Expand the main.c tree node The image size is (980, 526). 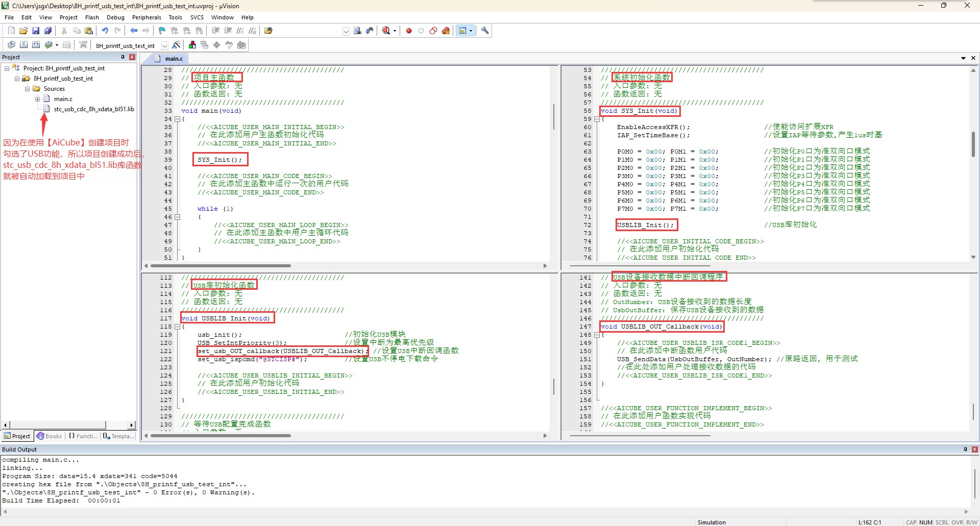37,99
